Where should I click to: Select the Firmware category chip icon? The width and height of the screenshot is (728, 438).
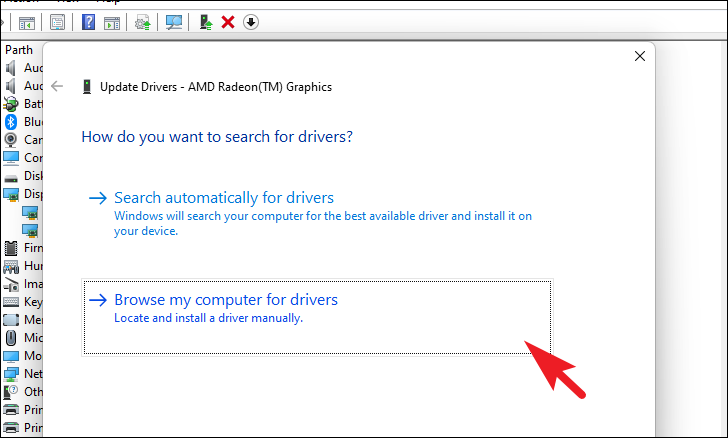[x=11, y=248]
